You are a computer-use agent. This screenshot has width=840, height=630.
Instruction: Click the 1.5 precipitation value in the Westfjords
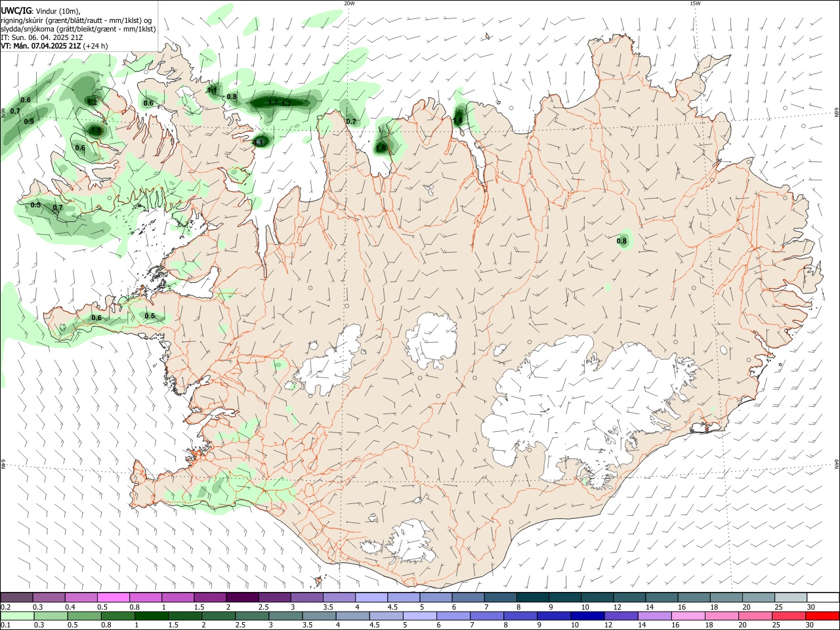pos(96,131)
